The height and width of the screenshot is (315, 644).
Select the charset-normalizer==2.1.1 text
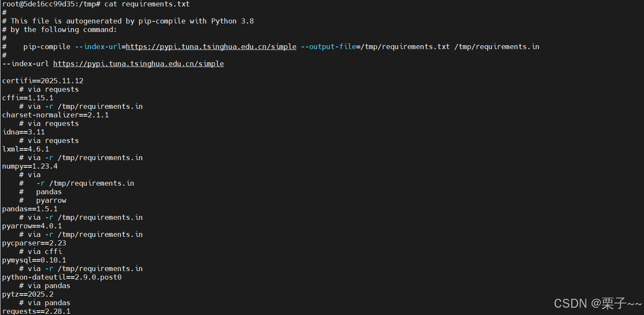(x=55, y=115)
